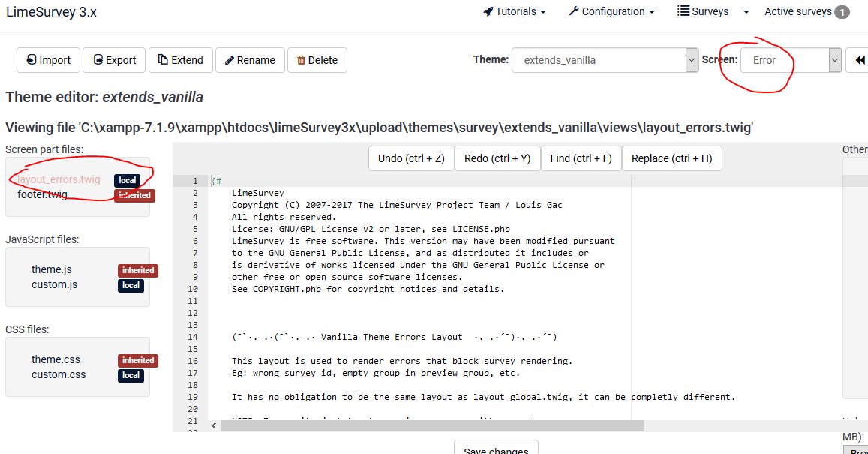The image size is (868, 454).
Task: Click the local badge beside layout_errors.twig
Action: coord(127,180)
